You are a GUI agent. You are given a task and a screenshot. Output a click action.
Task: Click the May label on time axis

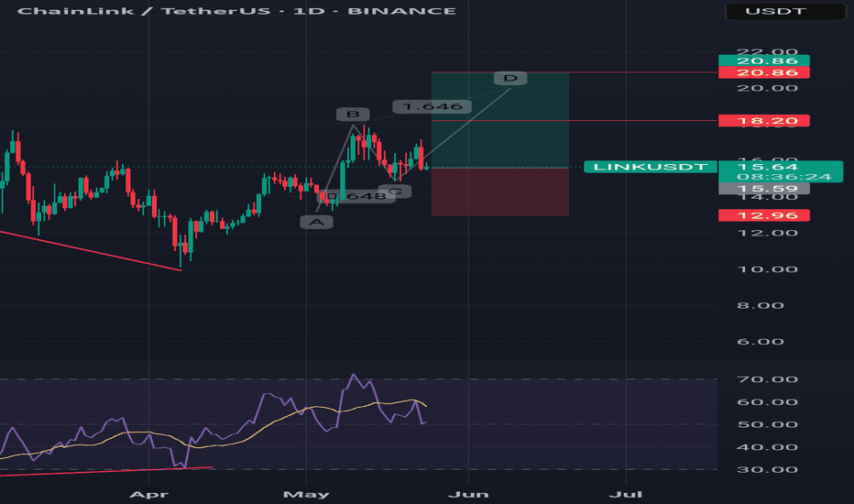tap(306, 494)
